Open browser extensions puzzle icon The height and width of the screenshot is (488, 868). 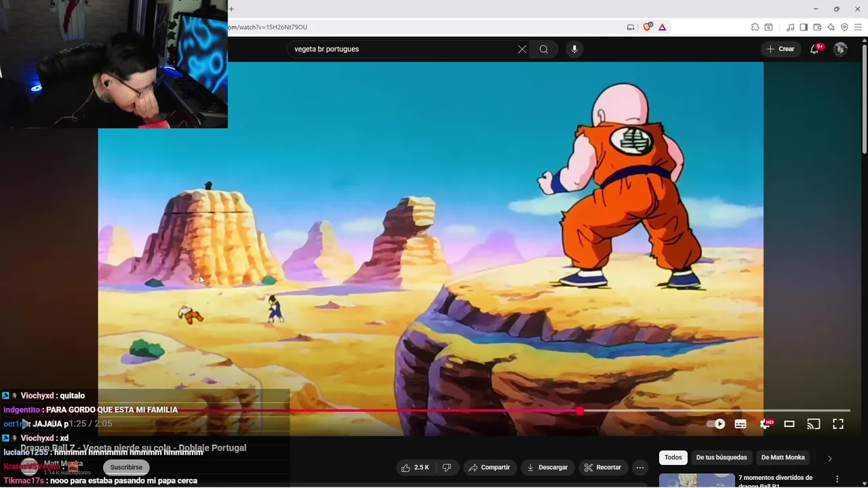coord(755,27)
